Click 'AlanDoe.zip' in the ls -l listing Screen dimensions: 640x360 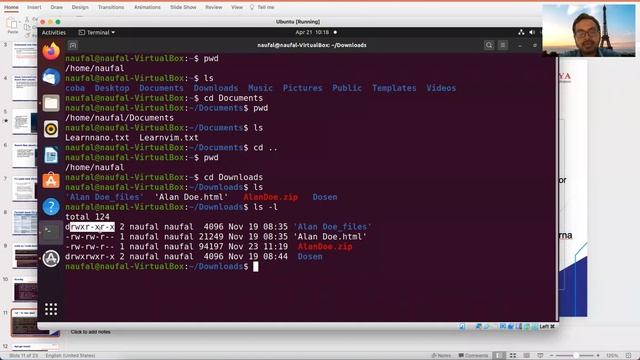pyautogui.click(x=325, y=247)
